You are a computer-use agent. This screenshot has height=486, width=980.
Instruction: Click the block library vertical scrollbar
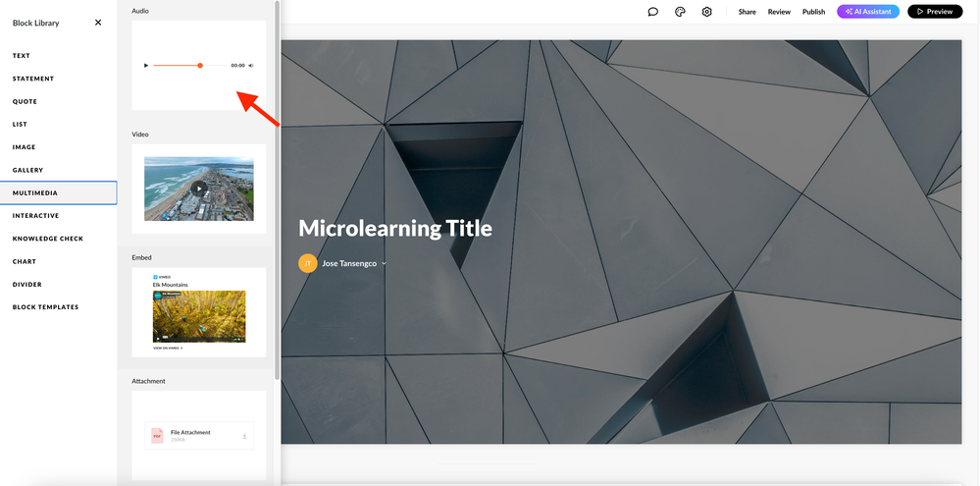[277, 189]
